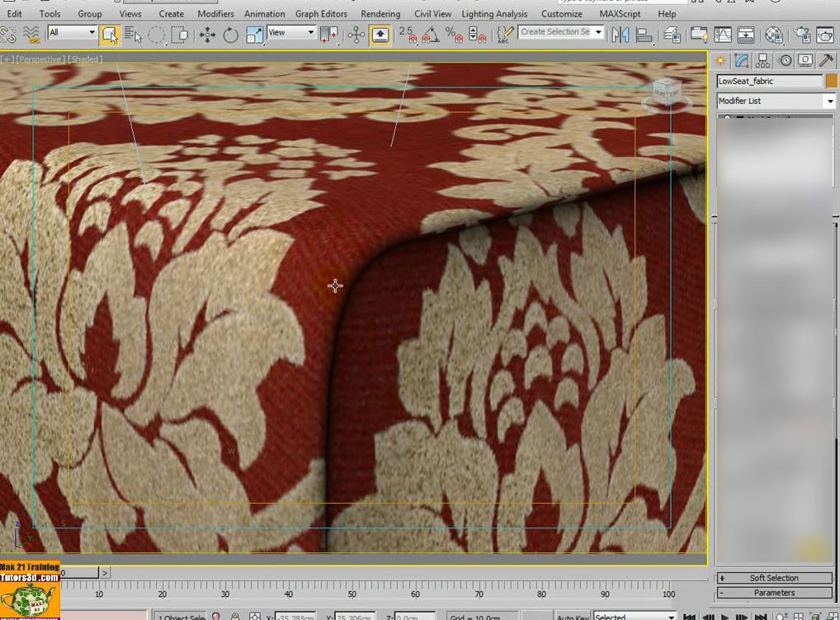The height and width of the screenshot is (620, 840).
Task: Toggle Percent Snap
Action: (x=455, y=35)
